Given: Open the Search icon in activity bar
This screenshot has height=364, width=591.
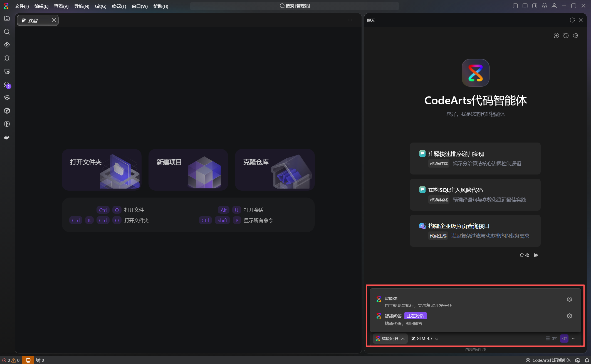Looking at the screenshot, I should [7, 32].
